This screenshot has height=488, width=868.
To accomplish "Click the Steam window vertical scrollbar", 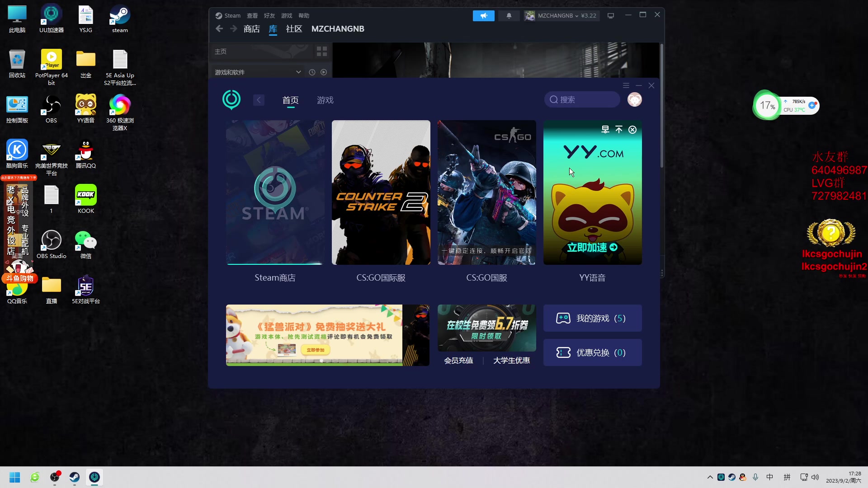I will (x=662, y=106).
